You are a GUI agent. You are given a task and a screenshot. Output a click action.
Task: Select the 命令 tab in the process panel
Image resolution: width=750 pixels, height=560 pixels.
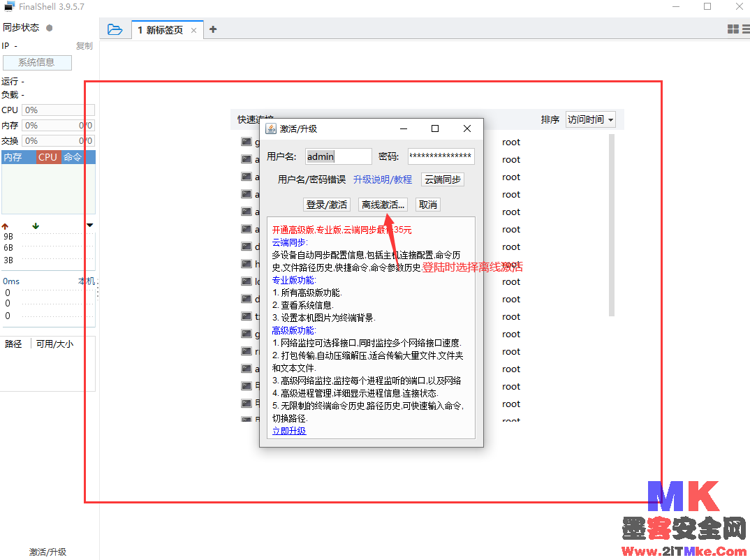point(72,157)
